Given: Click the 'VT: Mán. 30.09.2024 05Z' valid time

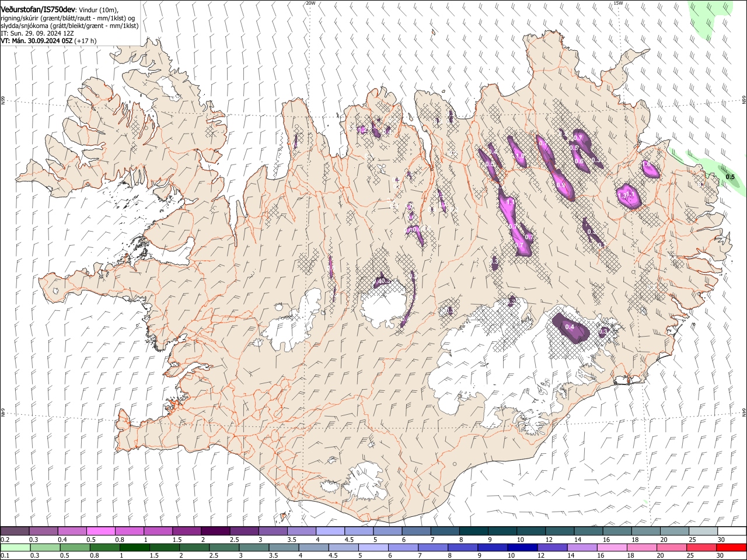Looking at the screenshot, I should (36, 41).
